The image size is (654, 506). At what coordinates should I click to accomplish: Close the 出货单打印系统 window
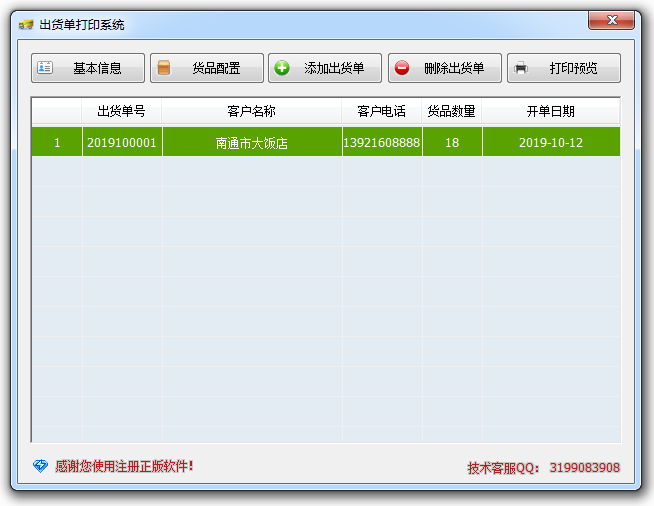coord(610,20)
